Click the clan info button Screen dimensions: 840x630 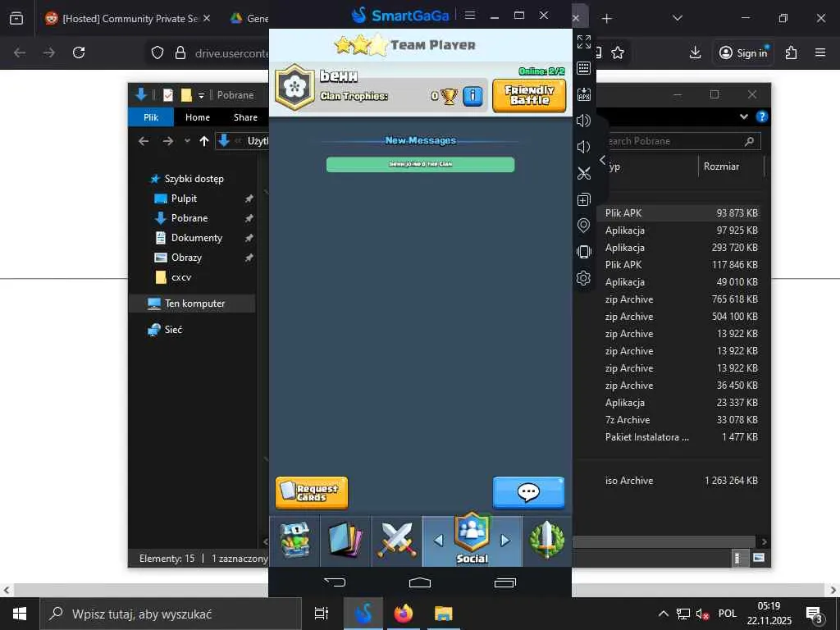pyautogui.click(x=472, y=97)
